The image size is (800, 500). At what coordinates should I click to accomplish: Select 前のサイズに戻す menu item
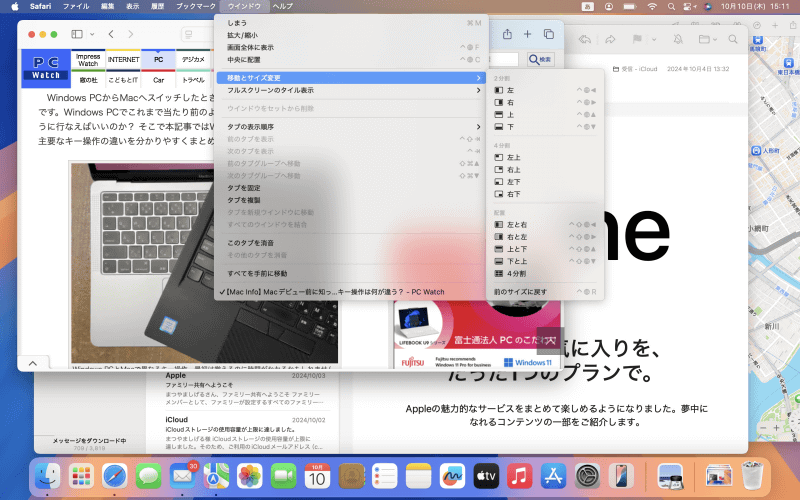545,292
